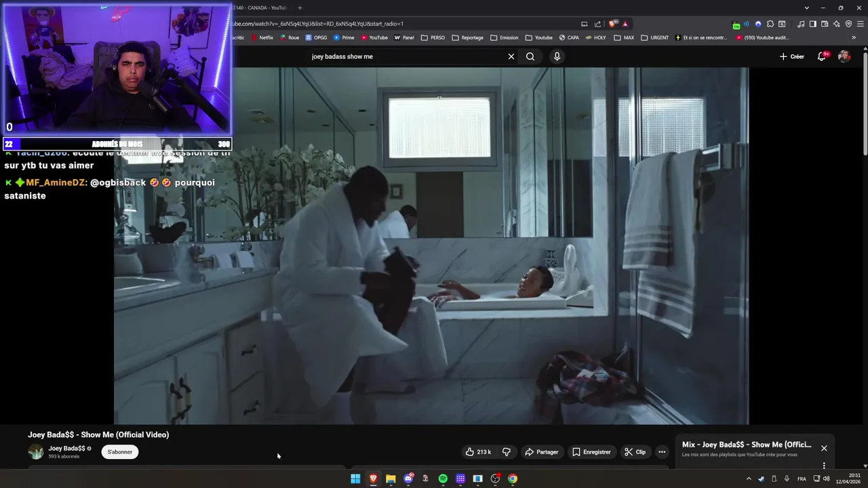Open a new browser tab
This screenshot has height=488, width=868.
pos(300,7)
